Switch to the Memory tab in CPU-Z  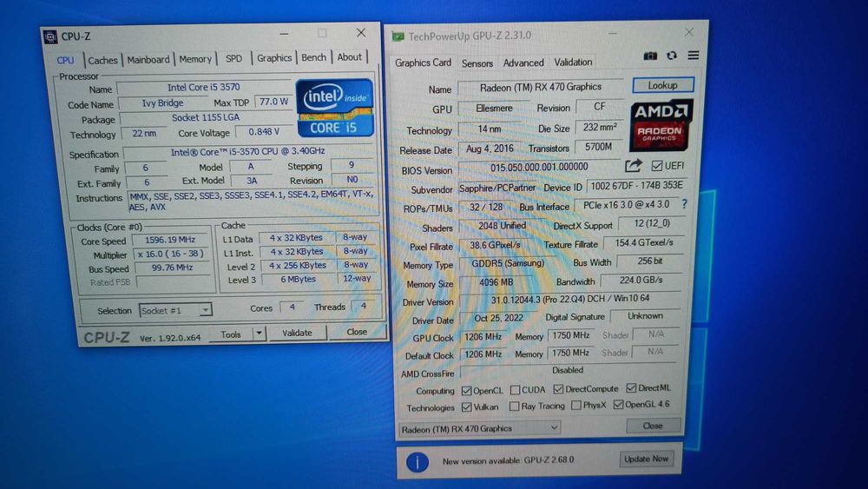(x=194, y=59)
